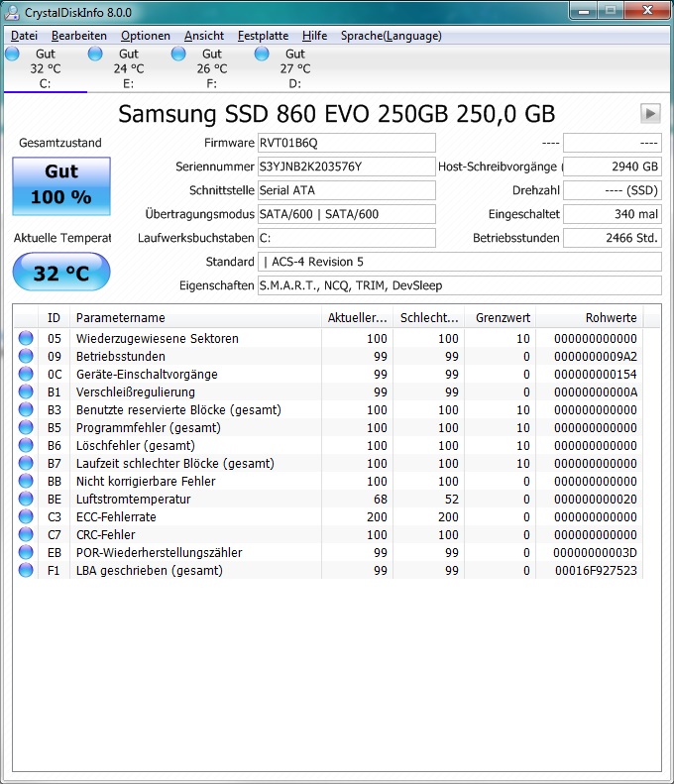
Task: Click the CrystalDiskInfo title bar icon
Action: point(12,13)
